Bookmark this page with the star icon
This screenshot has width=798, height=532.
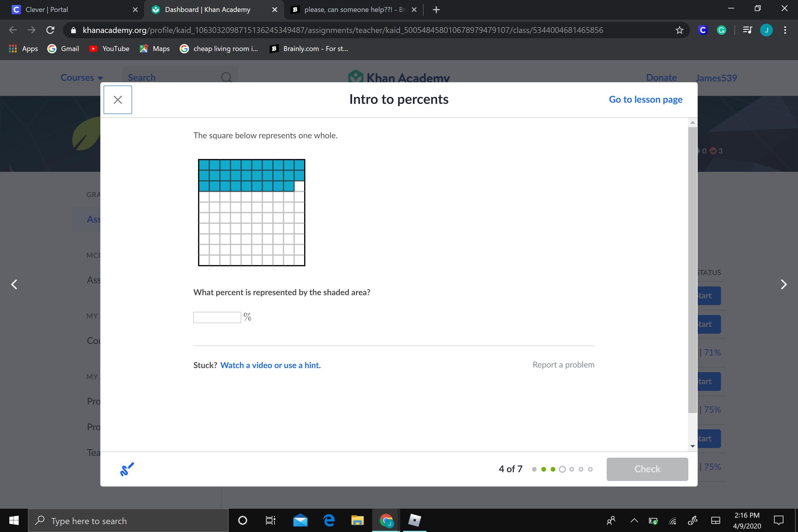tap(679, 30)
